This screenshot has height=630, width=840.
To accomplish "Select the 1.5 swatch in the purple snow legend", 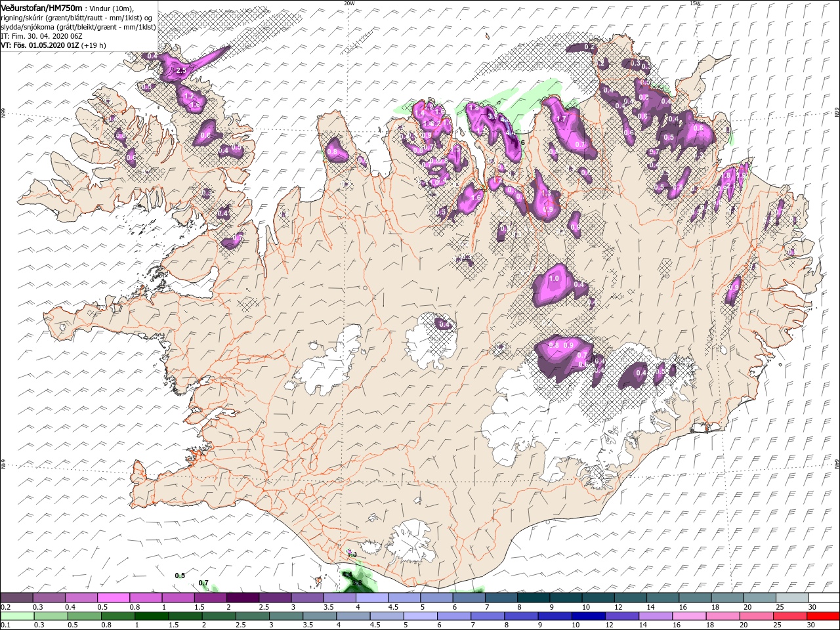I will tap(210, 598).
